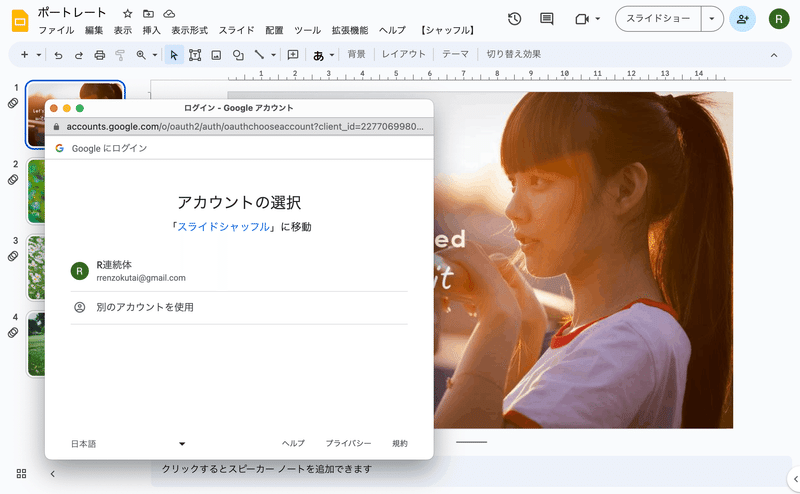Follow the スライドシャッフル link
The height and width of the screenshot is (494, 800).
click(x=223, y=227)
